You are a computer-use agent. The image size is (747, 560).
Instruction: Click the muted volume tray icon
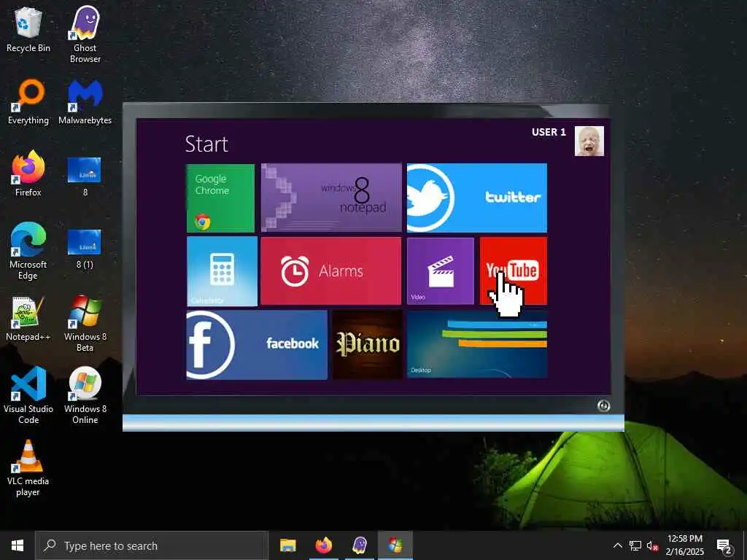pos(653,545)
